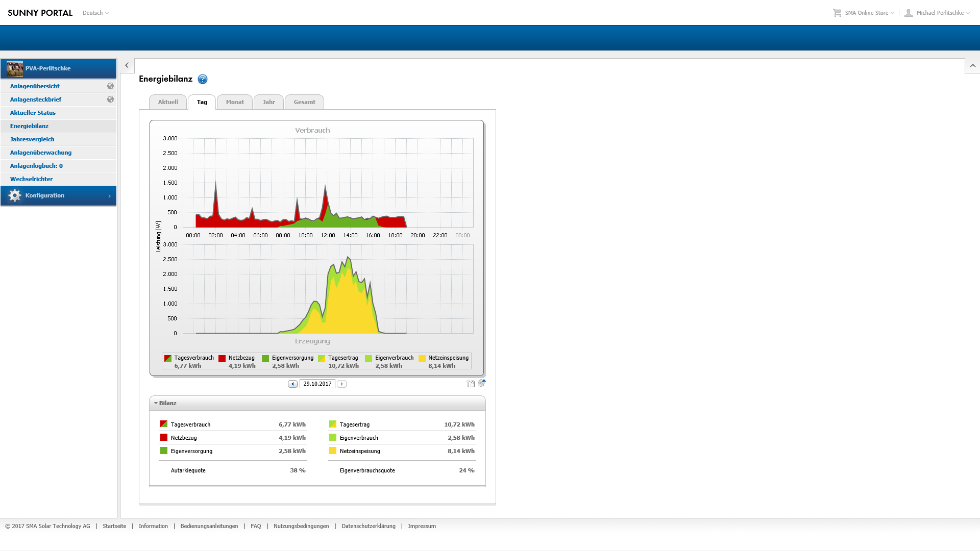Image resolution: width=980 pixels, height=551 pixels.
Task: Click the chart release/share icon
Action: 470,384
